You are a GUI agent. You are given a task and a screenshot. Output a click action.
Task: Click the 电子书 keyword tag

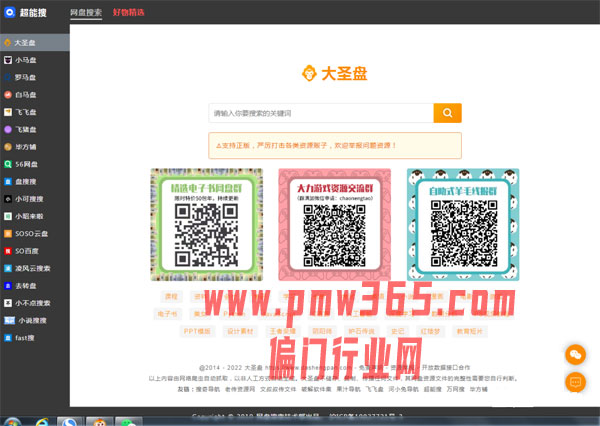(x=168, y=314)
